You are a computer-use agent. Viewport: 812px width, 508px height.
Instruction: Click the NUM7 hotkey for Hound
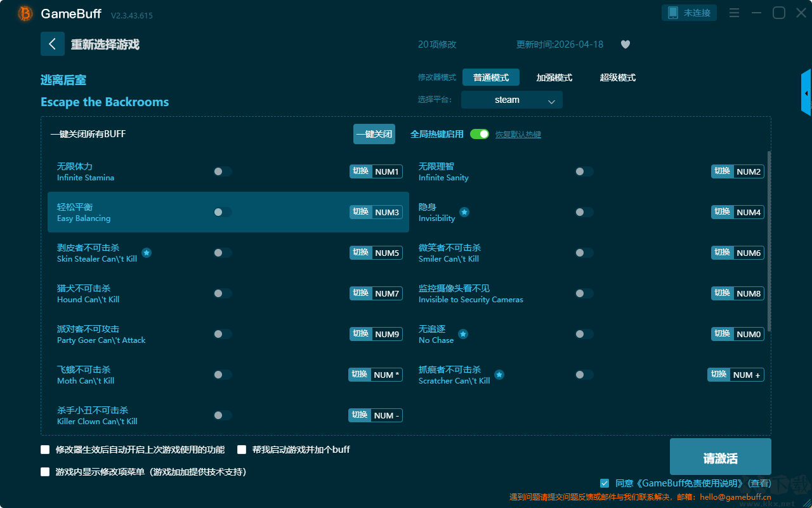[x=376, y=293]
